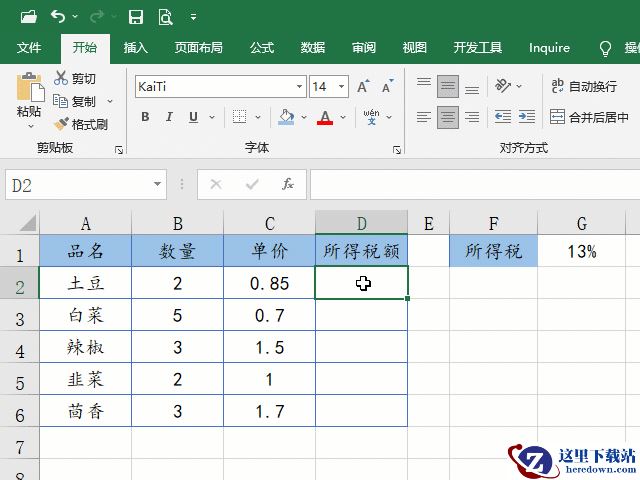This screenshot has height=480, width=640.
Task: Align text right
Action: click(x=472, y=118)
